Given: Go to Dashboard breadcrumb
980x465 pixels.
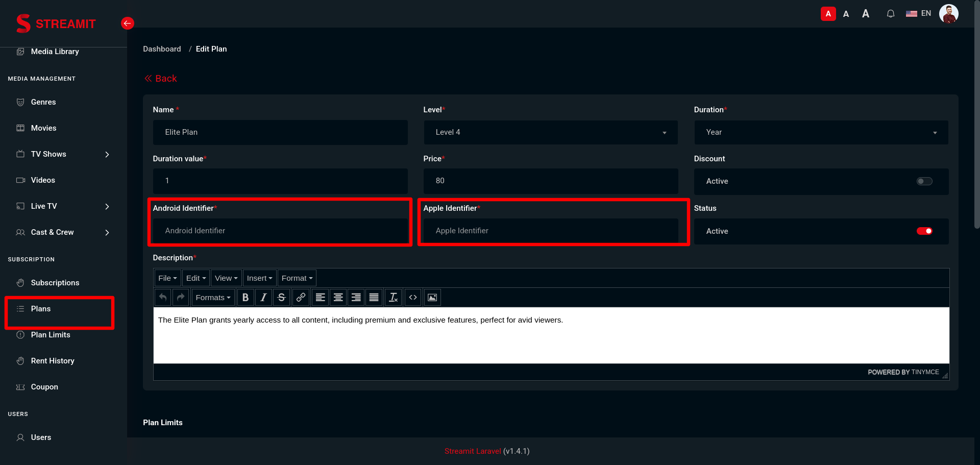Looking at the screenshot, I should point(162,49).
